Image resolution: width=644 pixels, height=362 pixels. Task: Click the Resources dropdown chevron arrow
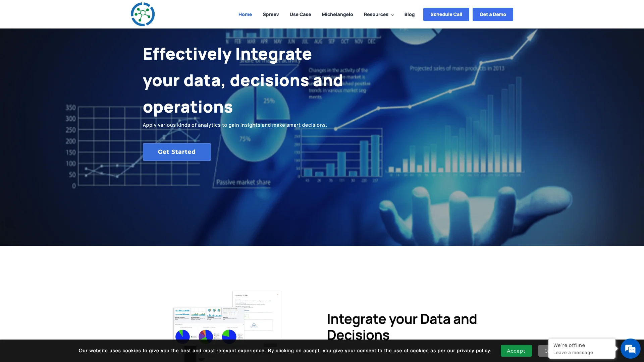[392, 15]
